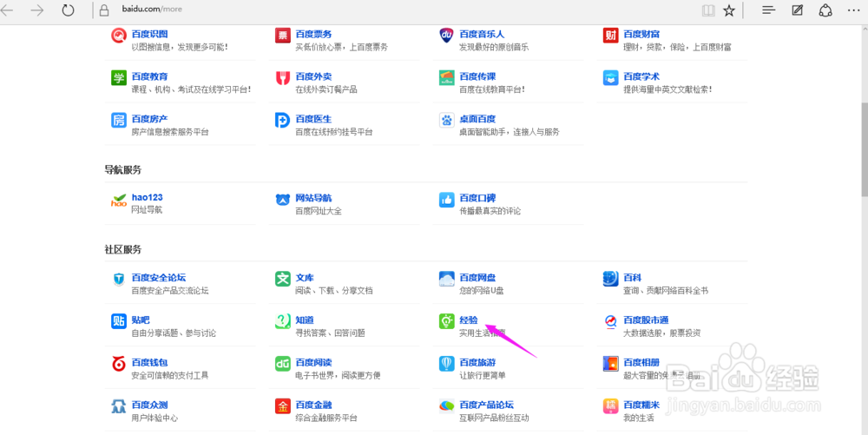The width and height of the screenshot is (868, 435).
Task: Open the 百度学术 link
Action: [x=641, y=76]
